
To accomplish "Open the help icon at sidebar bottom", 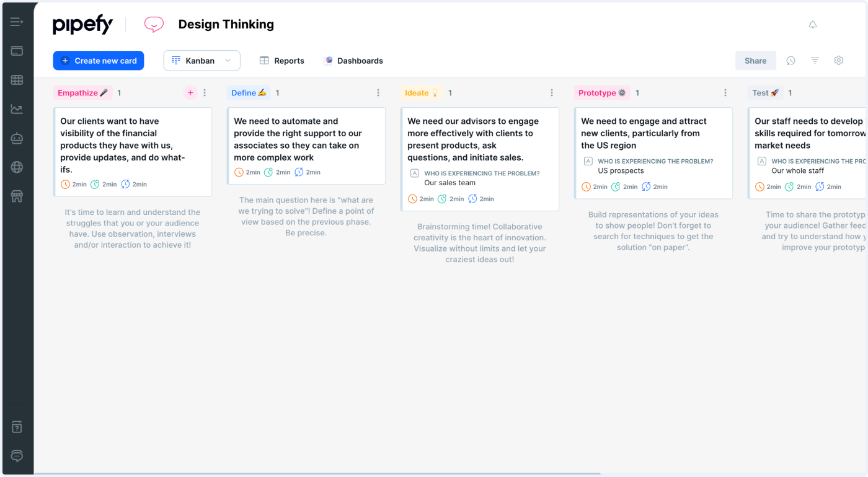I will (17, 426).
